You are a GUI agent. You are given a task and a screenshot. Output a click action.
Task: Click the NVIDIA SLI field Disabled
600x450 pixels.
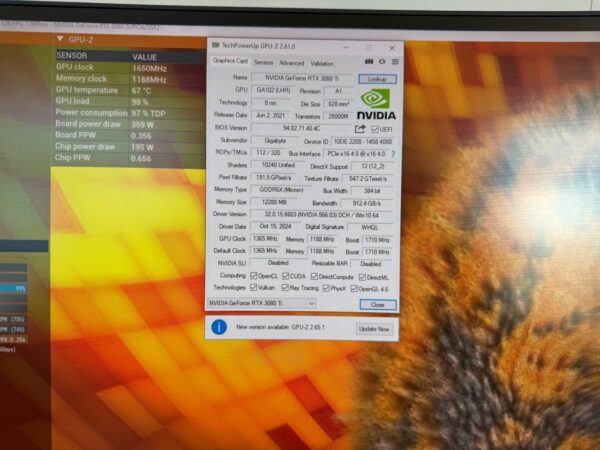point(278,263)
